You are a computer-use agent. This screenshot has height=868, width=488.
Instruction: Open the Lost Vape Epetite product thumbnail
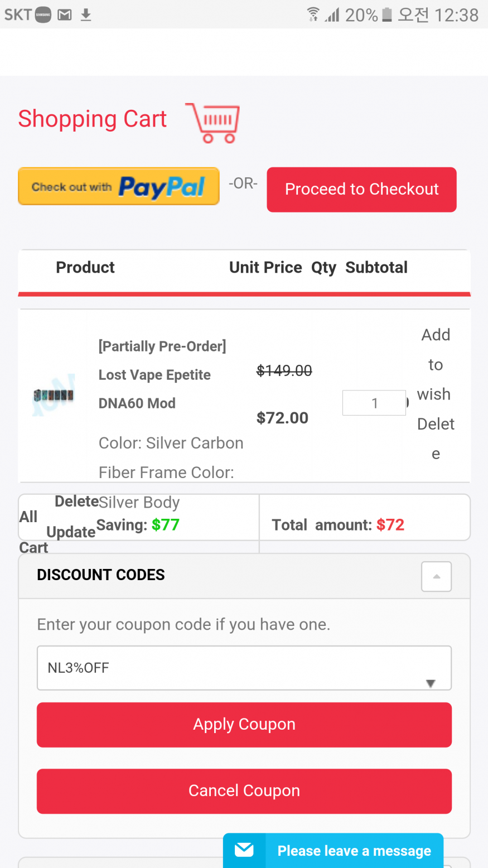54,396
